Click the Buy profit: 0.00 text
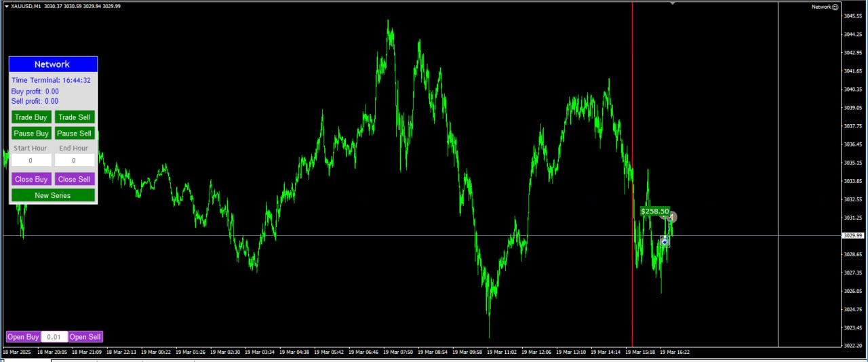868x362 pixels. [x=35, y=91]
